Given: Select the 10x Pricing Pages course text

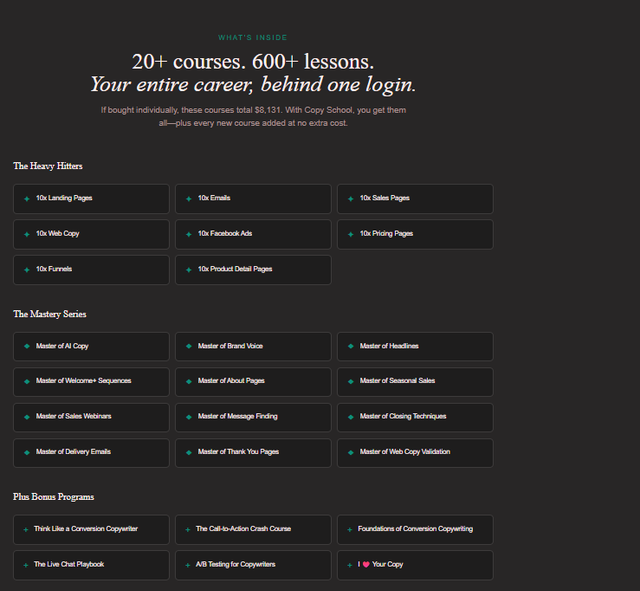Looking at the screenshot, I should (387, 233).
